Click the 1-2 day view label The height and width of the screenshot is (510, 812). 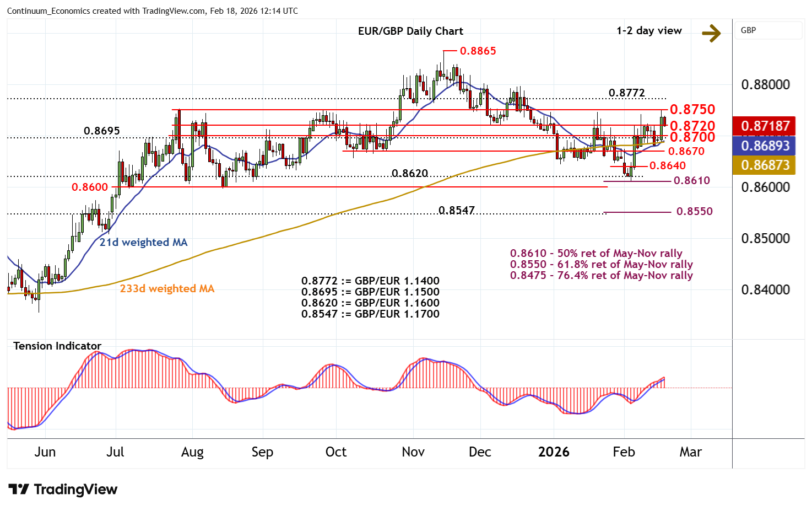click(649, 31)
